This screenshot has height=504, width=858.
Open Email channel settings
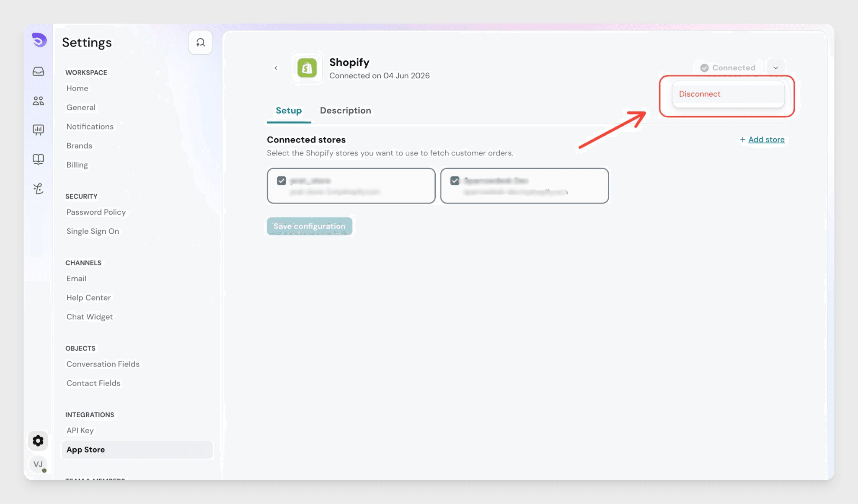[x=76, y=279]
